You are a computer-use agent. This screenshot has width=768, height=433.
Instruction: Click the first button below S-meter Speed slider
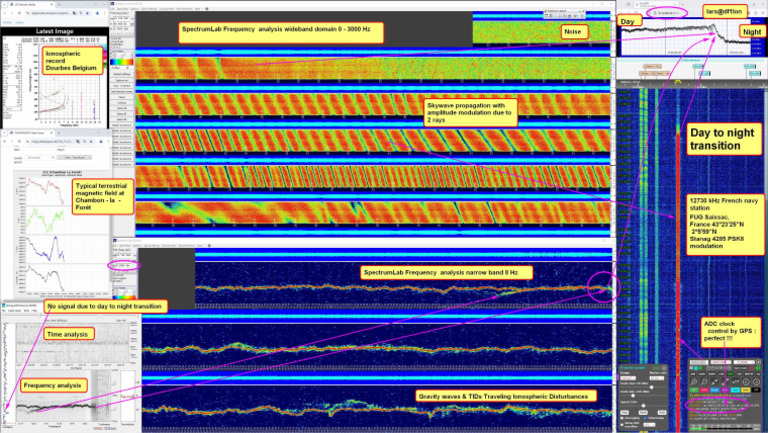pos(624,413)
